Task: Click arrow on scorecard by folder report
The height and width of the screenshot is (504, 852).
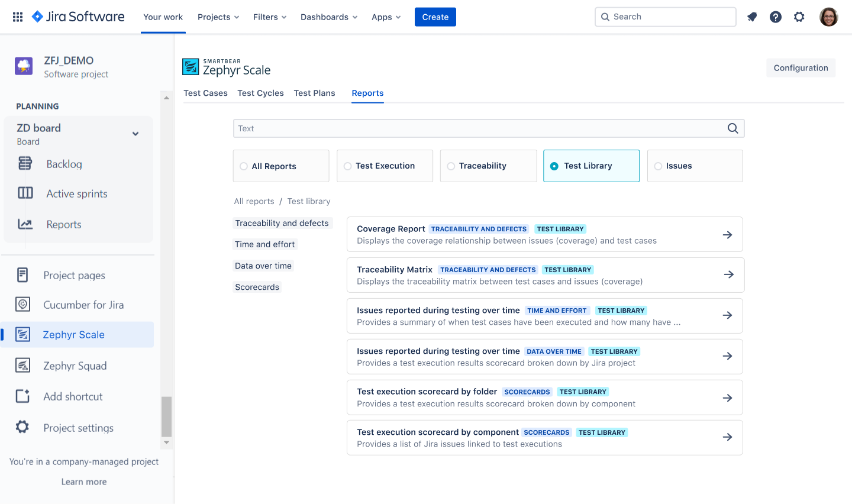Action: [728, 398]
